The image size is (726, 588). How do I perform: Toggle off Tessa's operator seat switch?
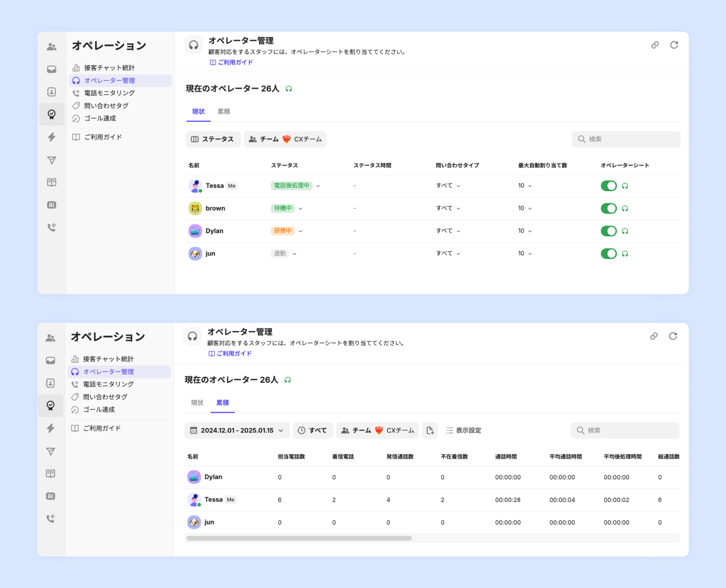pos(608,186)
